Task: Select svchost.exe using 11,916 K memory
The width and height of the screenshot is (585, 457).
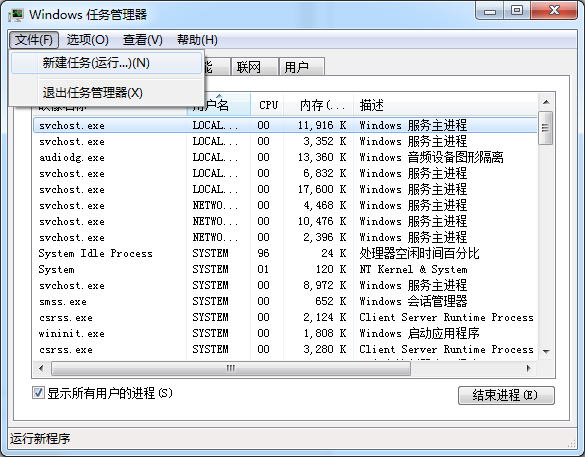Action: (x=285, y=125)
